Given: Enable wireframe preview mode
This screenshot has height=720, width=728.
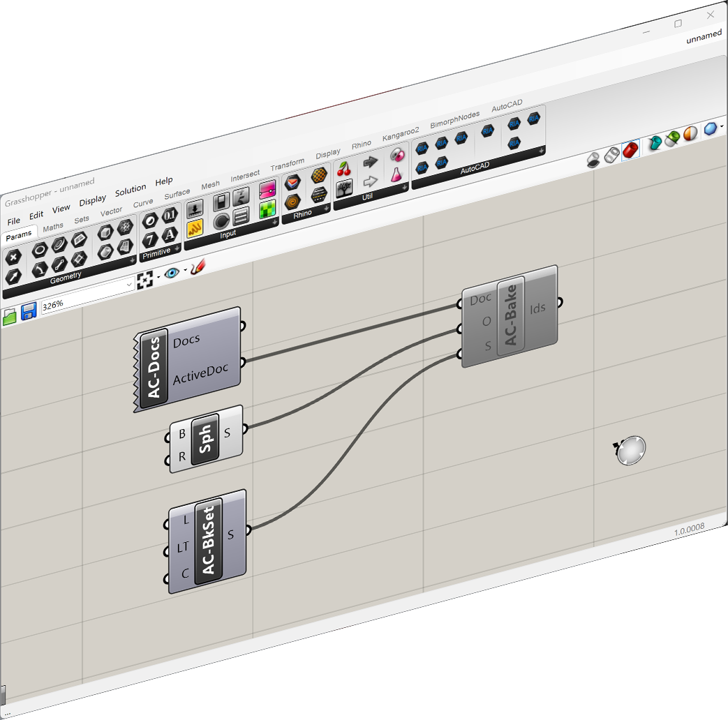Looking at the screenshot, I should tap(611, 154).
